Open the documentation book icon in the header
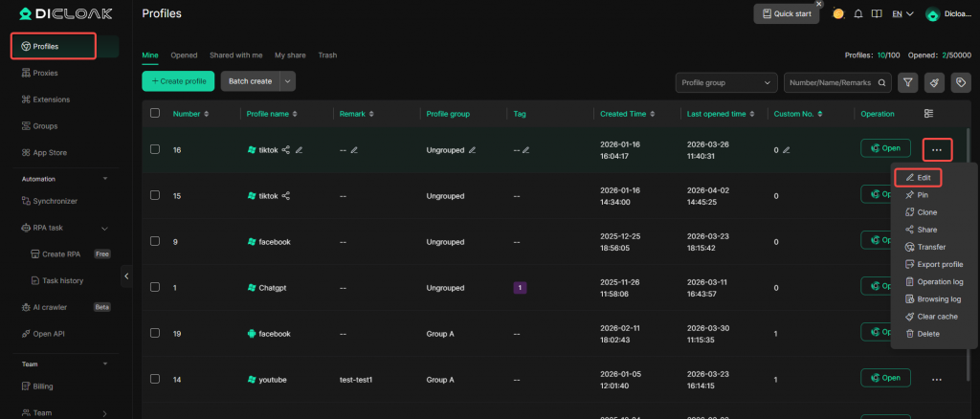This screenshot has height=419, width=980. pyautogui.click(x=876, y=13)
